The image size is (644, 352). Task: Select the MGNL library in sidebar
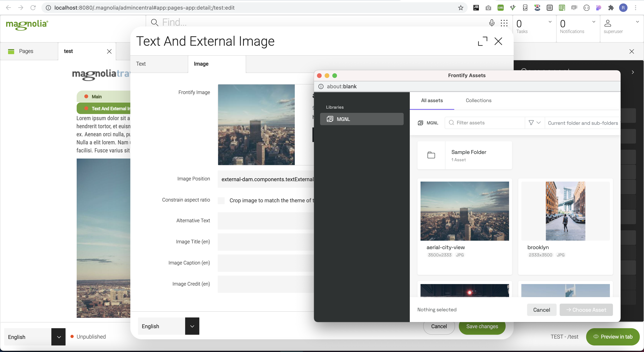point(361,119)
